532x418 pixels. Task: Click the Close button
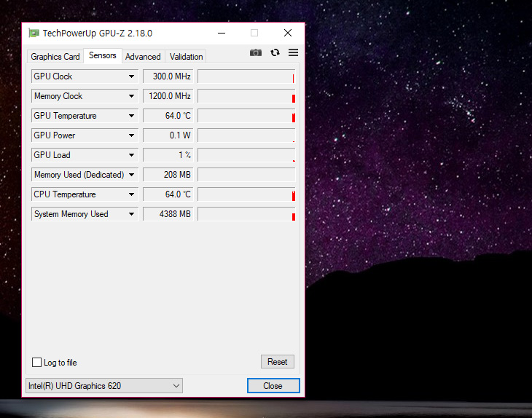pos(273,386)
